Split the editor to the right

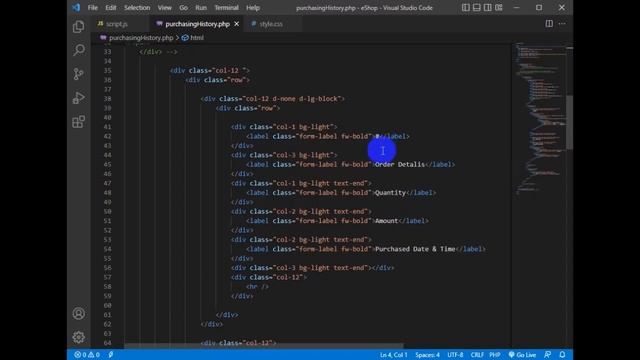point(549,24)
